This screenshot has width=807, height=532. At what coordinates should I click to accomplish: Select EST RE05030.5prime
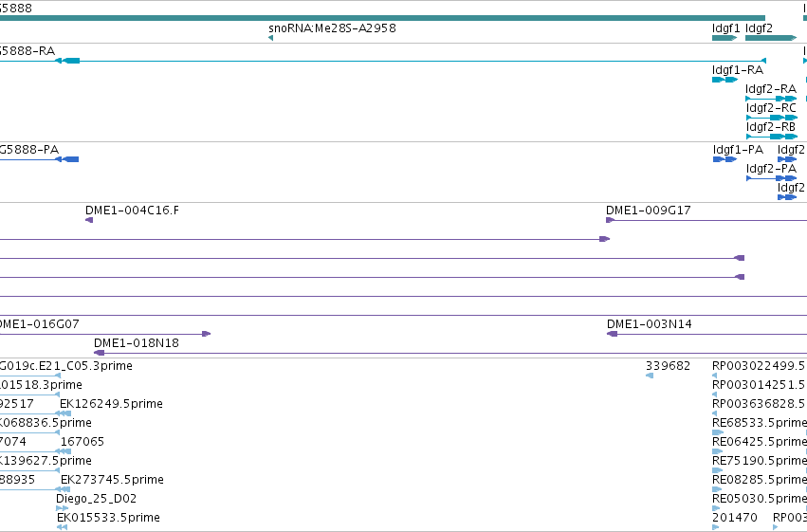(760, 499)
